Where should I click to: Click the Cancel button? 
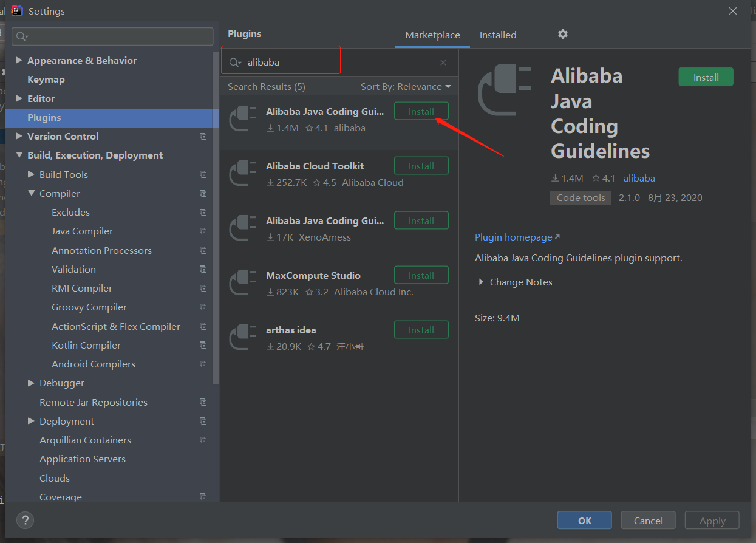click(x=649, y=521)
